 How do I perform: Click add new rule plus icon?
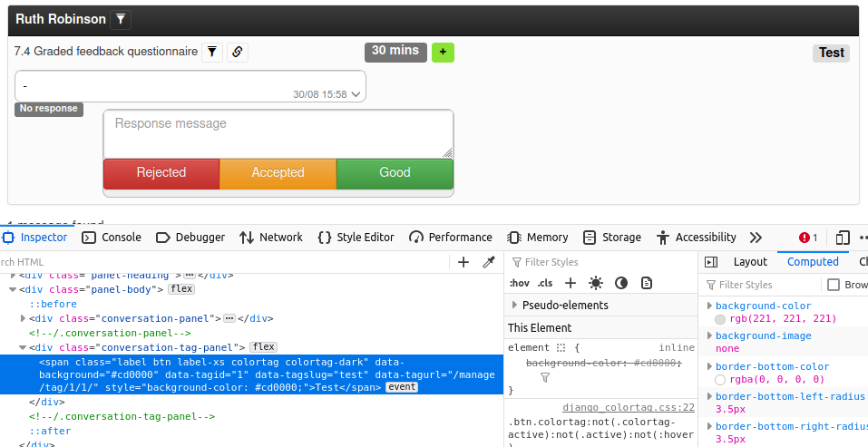tap(571, 283)
